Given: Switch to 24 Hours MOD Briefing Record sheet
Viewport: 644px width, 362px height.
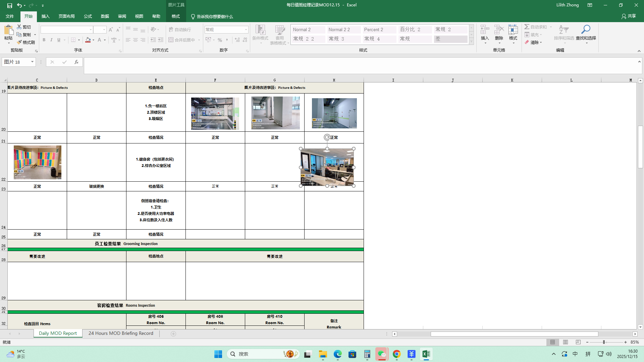Looking at the screenshot, I should pos(121,334).
